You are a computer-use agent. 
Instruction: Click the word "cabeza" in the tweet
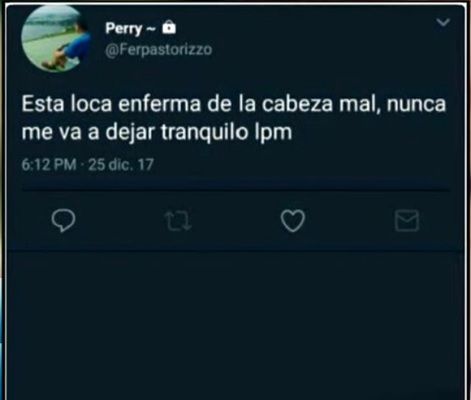pyautogui.click(x=297, y=104)
